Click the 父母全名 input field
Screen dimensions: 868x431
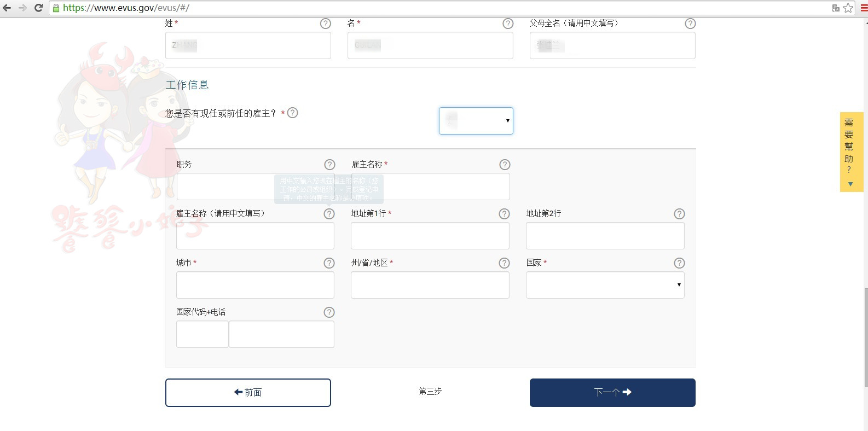coord(612,45)
